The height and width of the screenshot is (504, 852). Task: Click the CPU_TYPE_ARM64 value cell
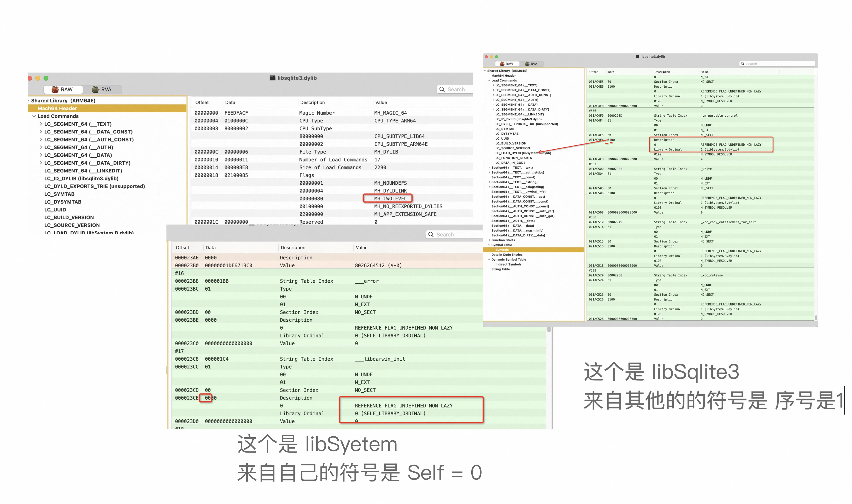click(x=395, y=121)
